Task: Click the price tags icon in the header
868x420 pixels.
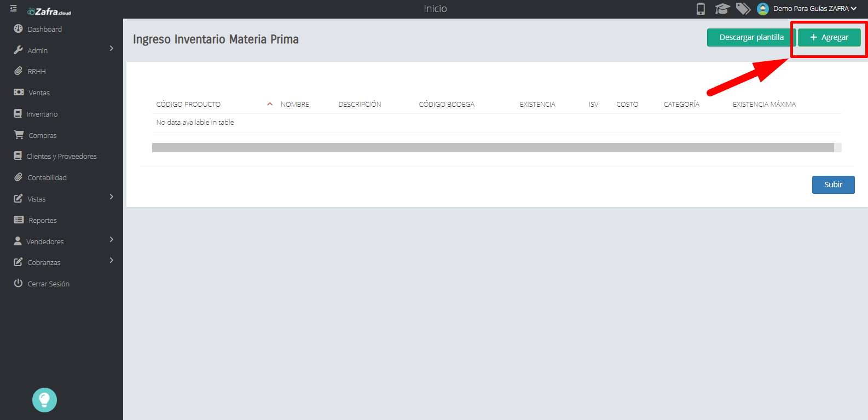Action: point(743,9)
